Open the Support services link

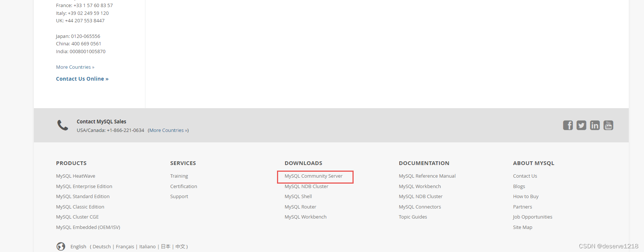point(179,197)
